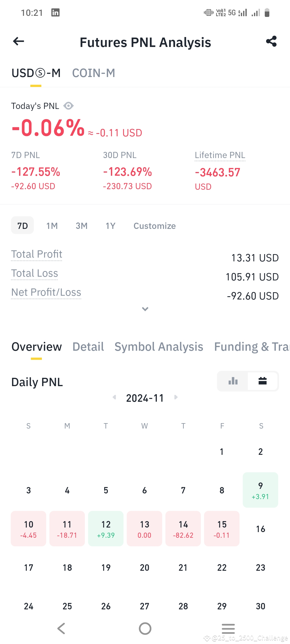Tap the share icon
290x644 pixels.
[271, 41]
